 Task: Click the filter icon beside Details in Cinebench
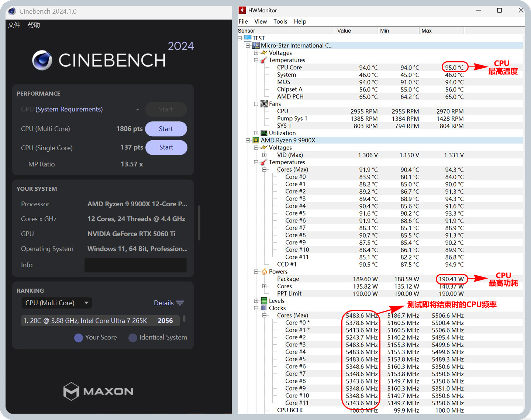click(x=180, y=303)
